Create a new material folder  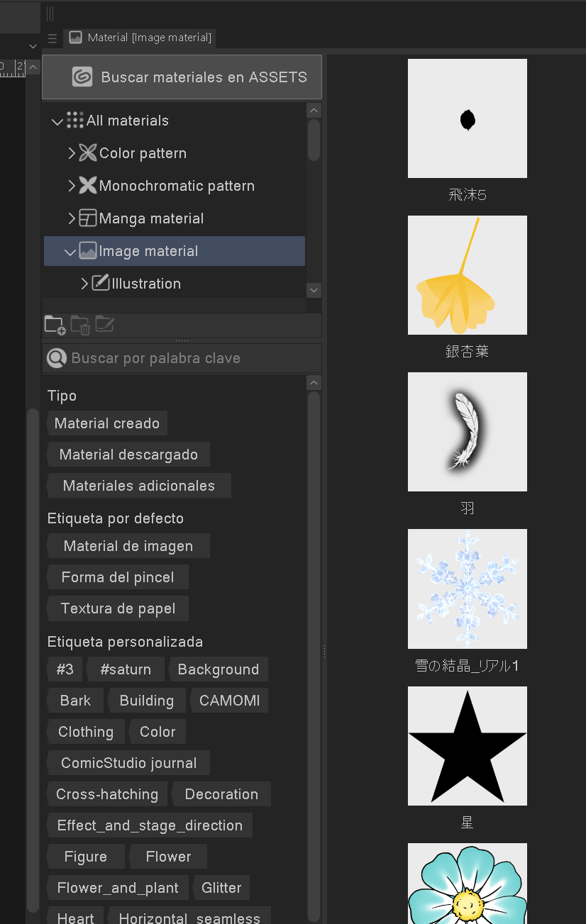54,324
